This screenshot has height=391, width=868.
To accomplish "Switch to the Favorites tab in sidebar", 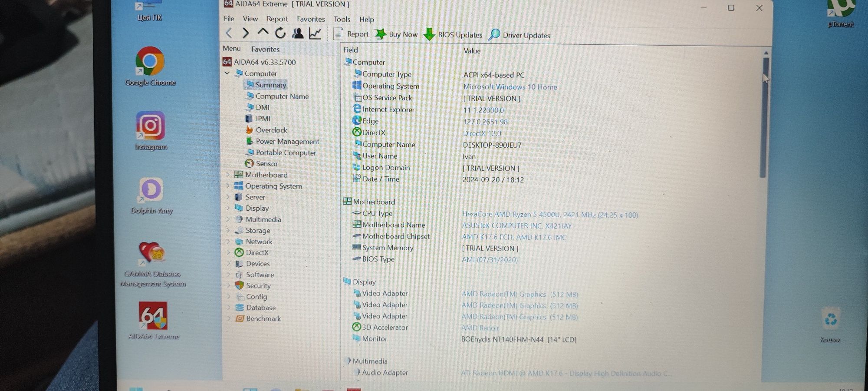I will [265, 50].
